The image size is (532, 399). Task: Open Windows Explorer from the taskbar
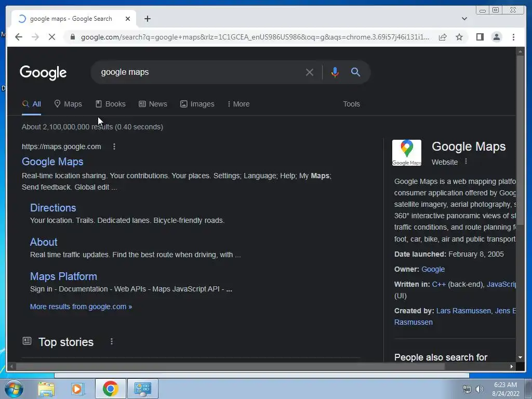[46, 389]
